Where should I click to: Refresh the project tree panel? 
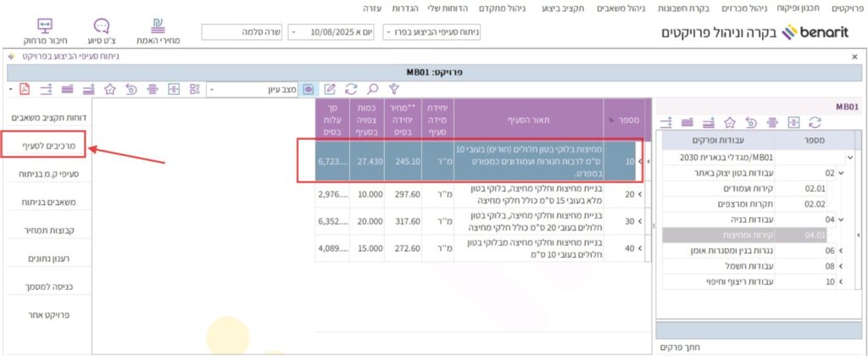pos(815,122)
